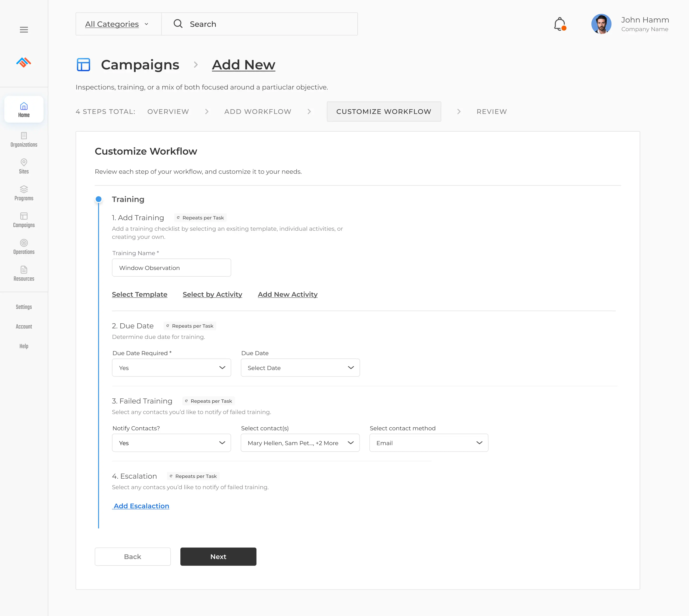The width and height of the screenshot is (689, 616).
Task: Click the Training section heading
Action: 128,199
